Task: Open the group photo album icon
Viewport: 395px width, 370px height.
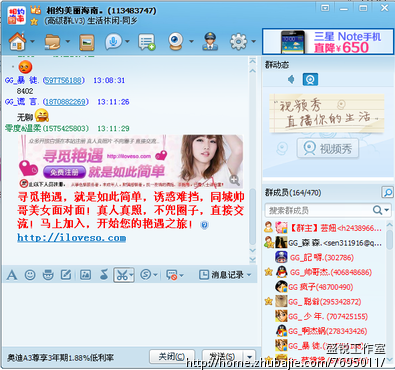Action: (x=87, y=42)
